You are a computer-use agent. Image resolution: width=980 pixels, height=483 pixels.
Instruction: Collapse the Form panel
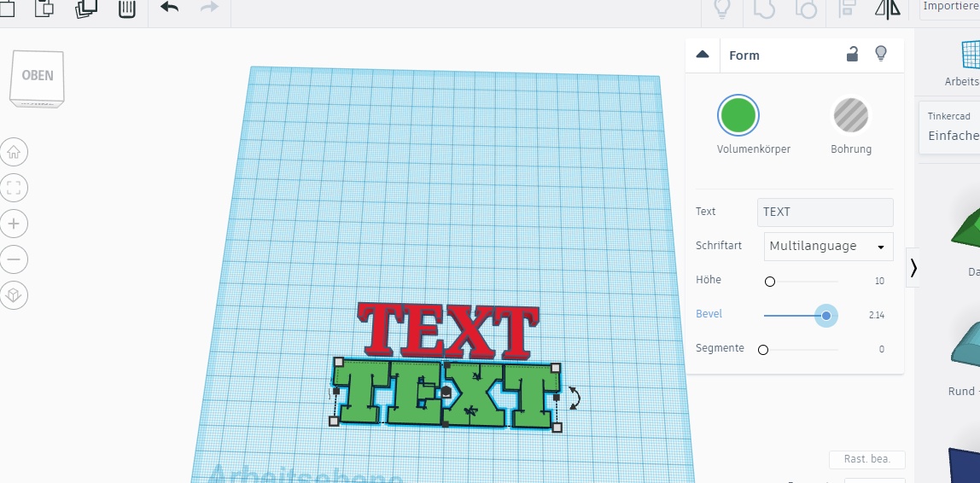tap(703, 55)
